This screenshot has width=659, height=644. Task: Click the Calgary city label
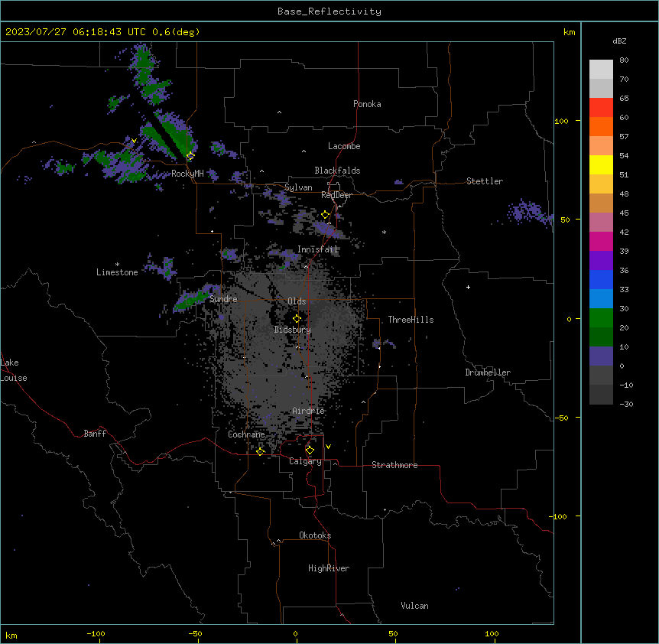click(x=305, y=461)
